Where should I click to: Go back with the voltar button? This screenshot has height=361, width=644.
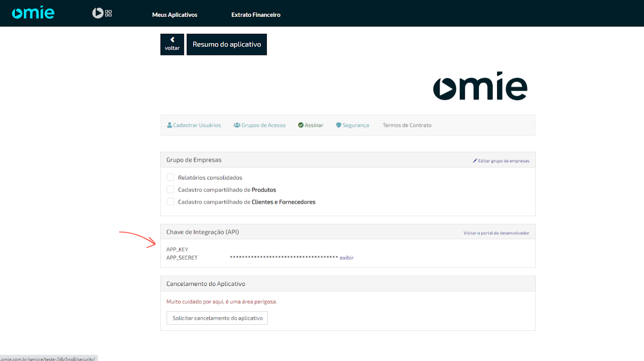coord(172,44)
